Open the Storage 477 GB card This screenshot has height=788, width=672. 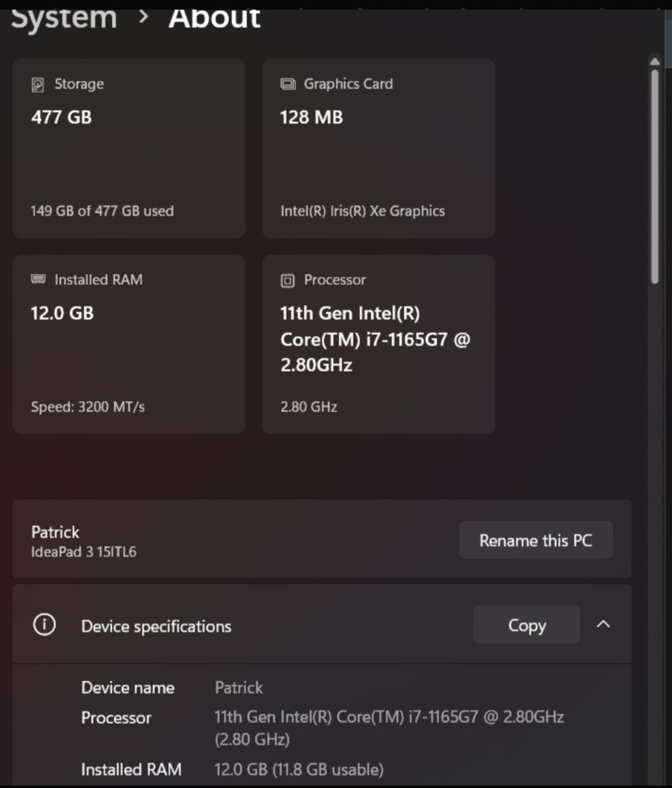[129, 148]
